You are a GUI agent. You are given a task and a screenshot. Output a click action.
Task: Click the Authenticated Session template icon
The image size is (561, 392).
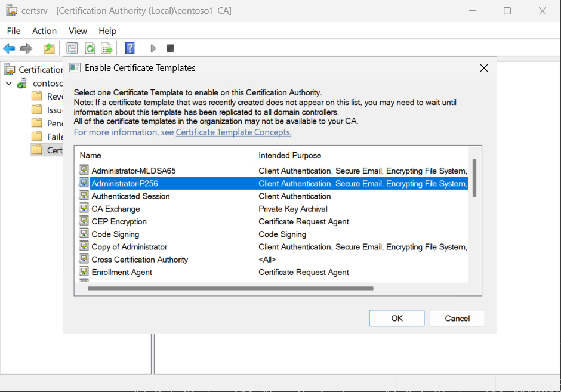(84, 195)
